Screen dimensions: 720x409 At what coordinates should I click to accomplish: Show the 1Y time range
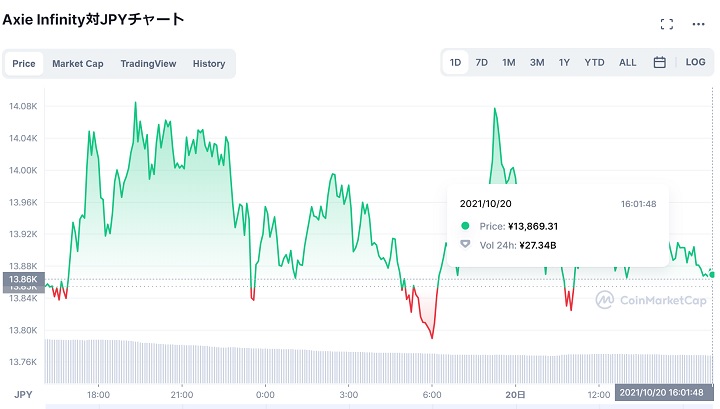coord(565,62)
